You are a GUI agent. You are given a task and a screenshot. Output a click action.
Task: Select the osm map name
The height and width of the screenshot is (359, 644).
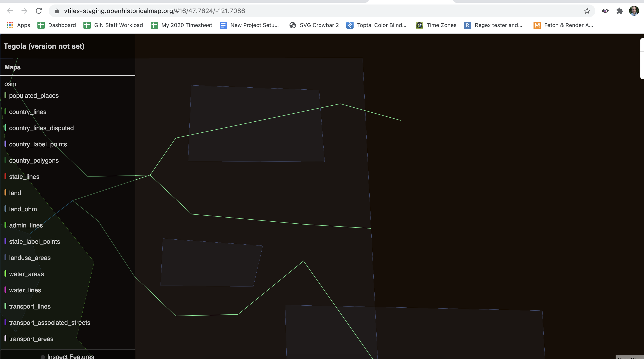10,84
